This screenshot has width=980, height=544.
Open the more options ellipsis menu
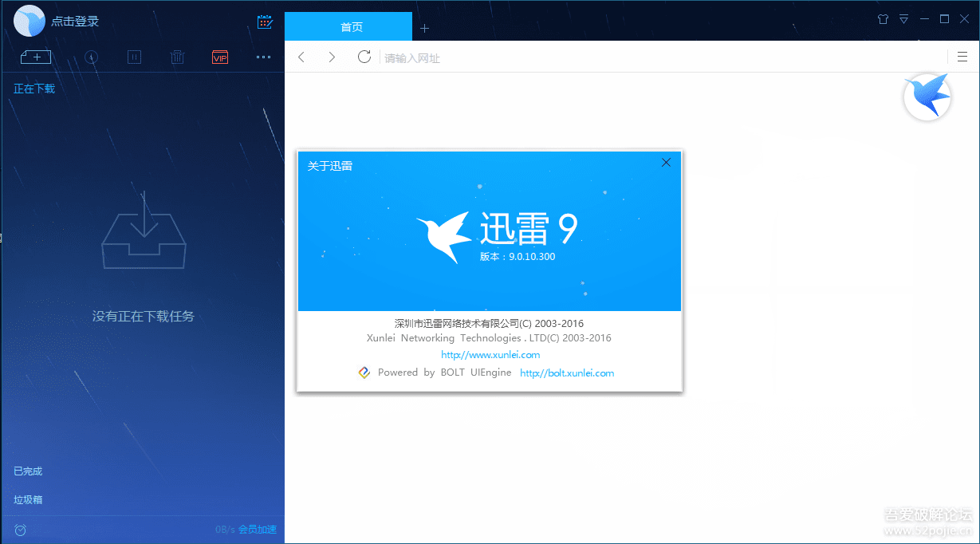263,57
